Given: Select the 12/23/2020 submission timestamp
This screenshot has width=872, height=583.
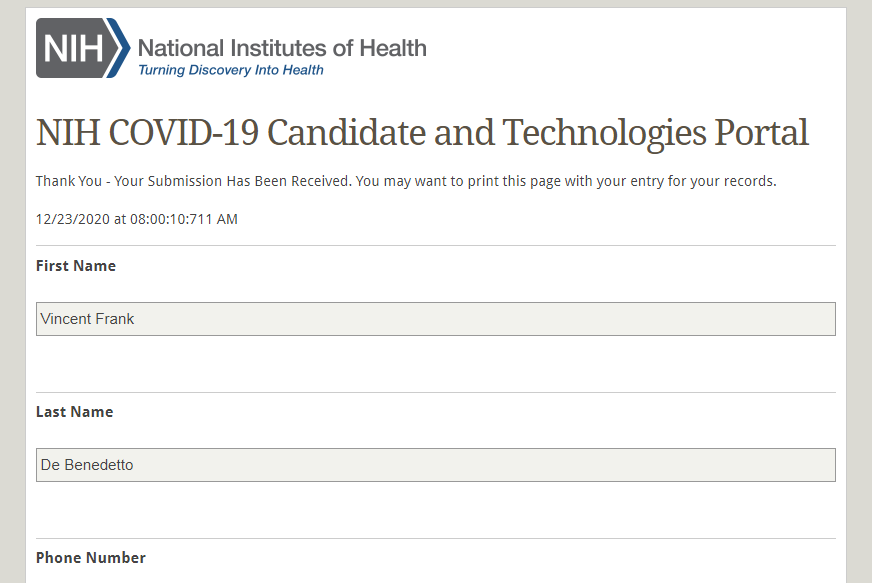Looking at the screenshot, I should (x=136, y=218).
